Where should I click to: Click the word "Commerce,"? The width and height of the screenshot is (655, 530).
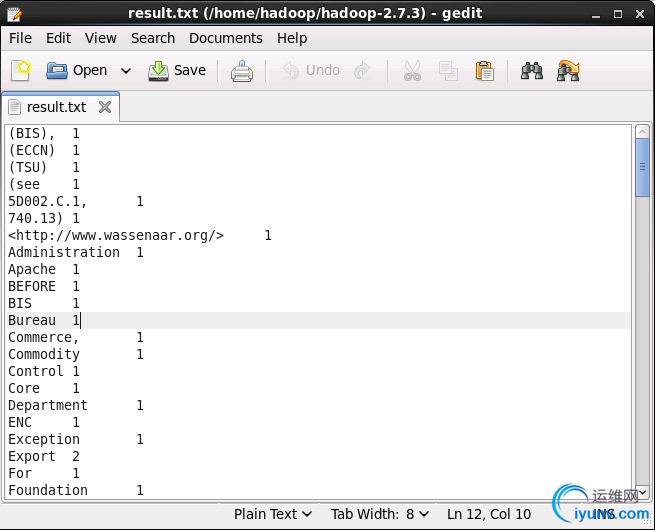click(44, 337)
